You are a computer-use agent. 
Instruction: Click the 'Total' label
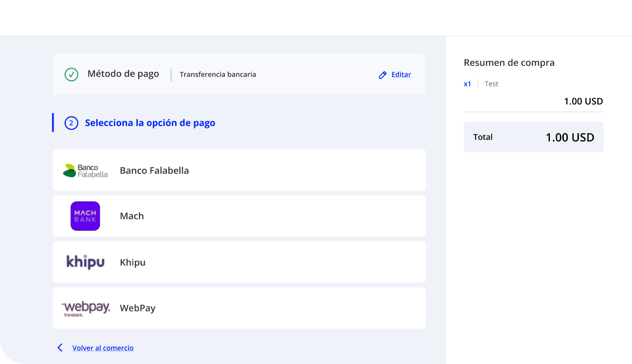[483, 137]
